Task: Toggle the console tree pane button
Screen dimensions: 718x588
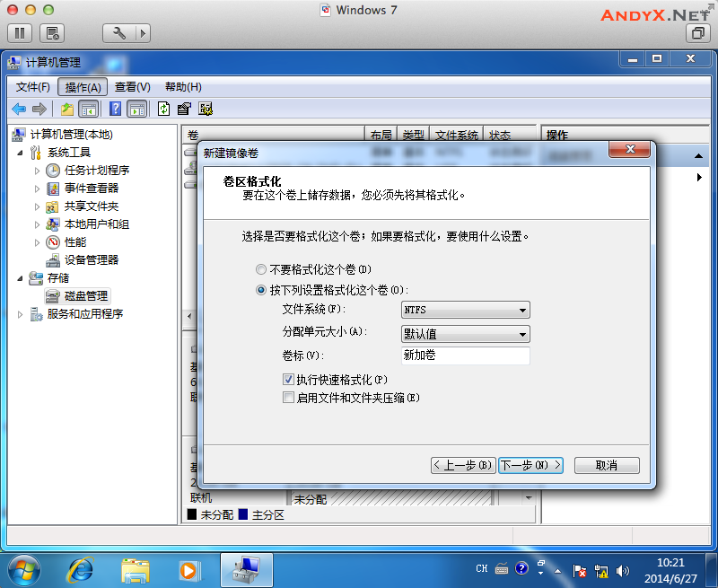Action: 88,109
